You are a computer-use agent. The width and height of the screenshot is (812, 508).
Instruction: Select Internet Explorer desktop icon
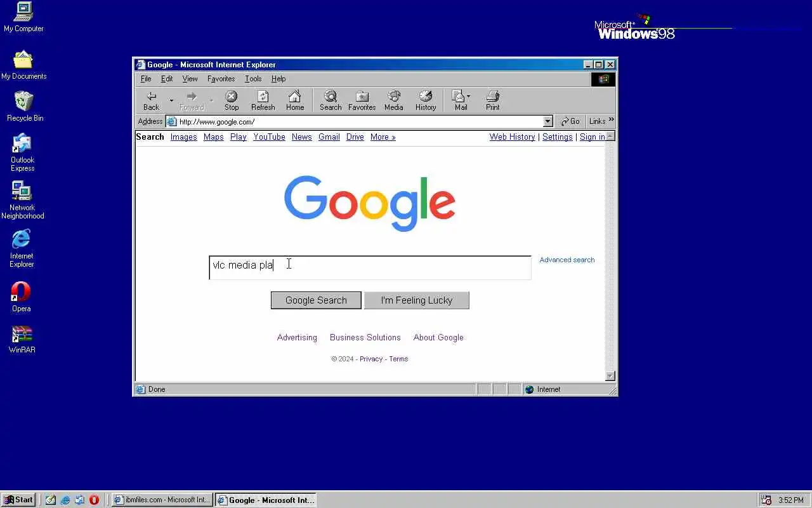(22, 248)
